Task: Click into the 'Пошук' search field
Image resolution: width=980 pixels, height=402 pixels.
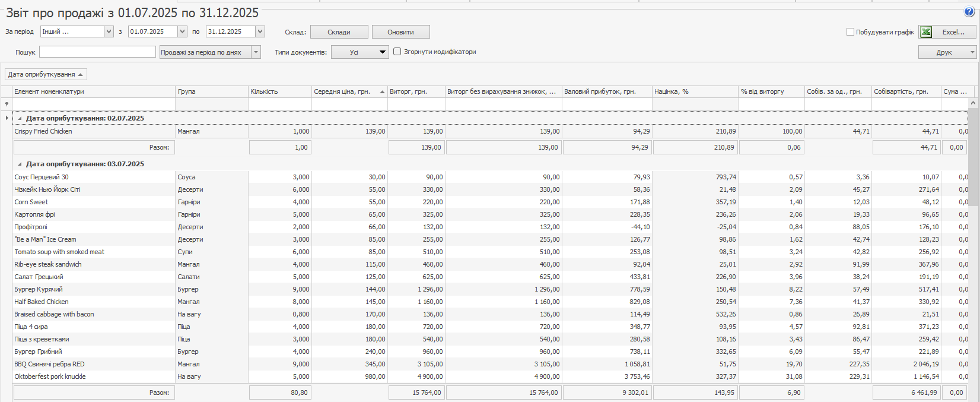Action: [x=97, y=52]
